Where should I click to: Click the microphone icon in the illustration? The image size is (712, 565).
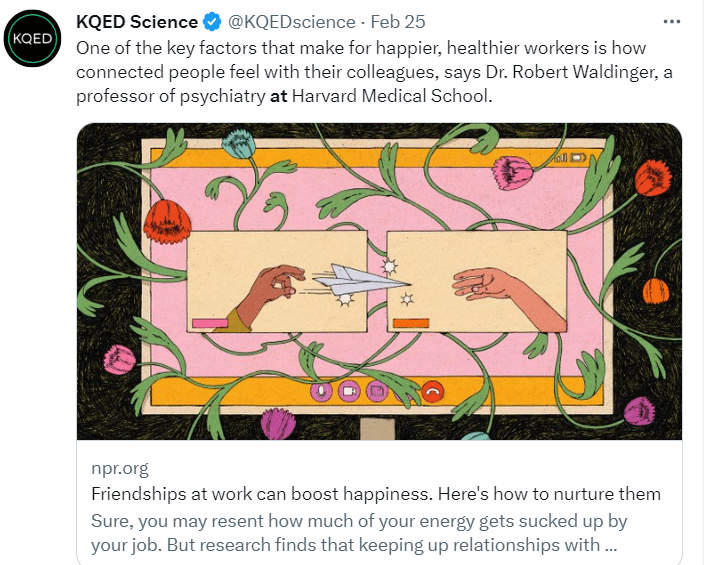323,391
